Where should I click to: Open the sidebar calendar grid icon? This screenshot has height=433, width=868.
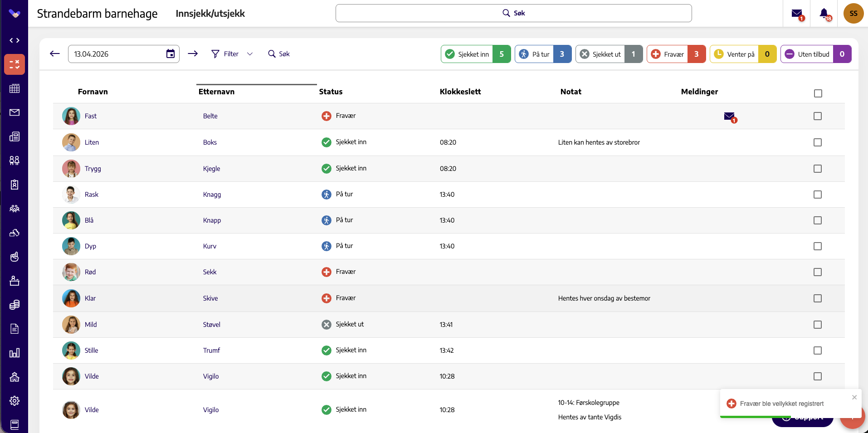click(x=15, y=88)
